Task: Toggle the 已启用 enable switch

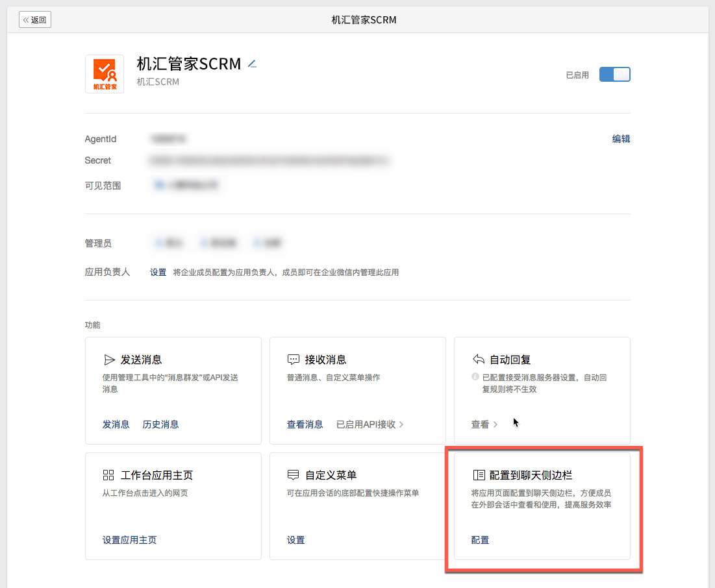Action: click(x=615, y=74)
